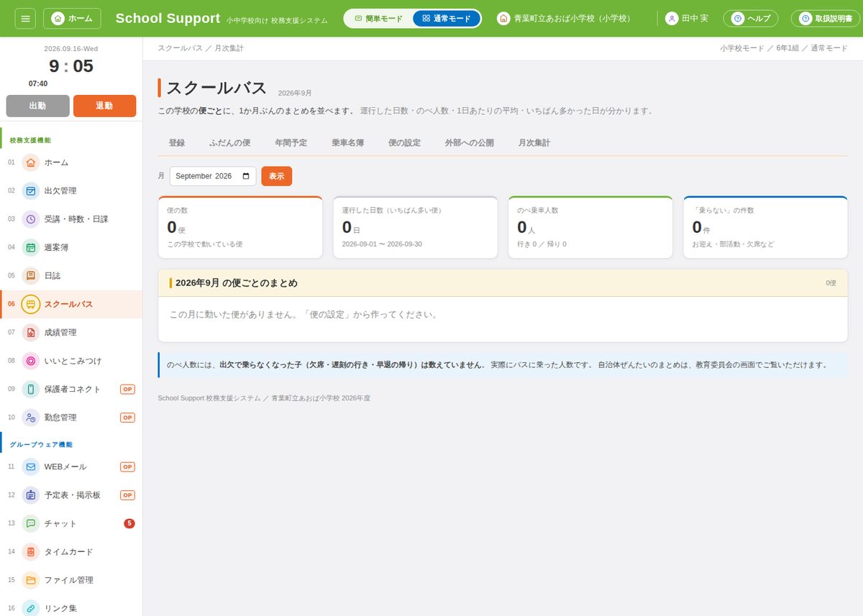The image size is (863, 616).
Task: Open the 保護者コネクト phone icon
Action: pyautogui.click(x=31, y=389)
